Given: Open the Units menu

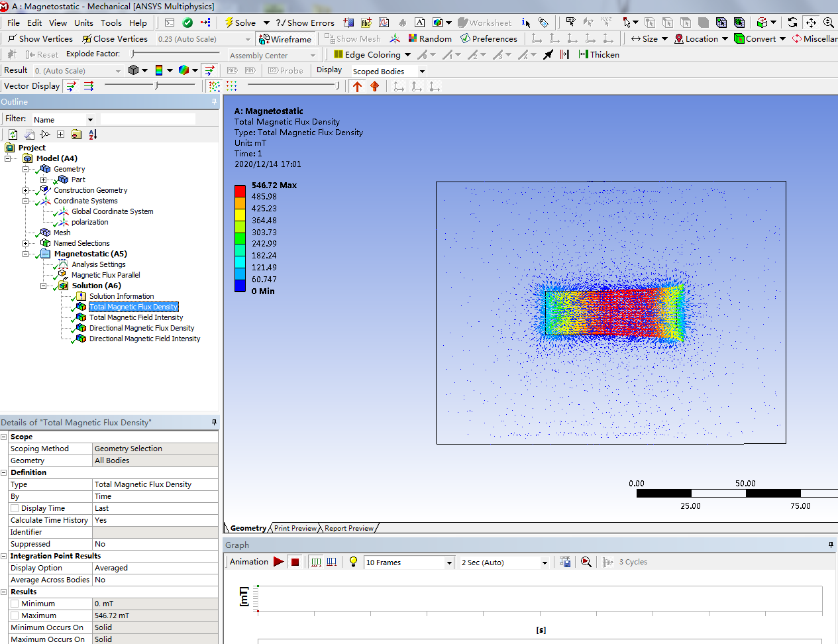Looking at the screenshot, I should point(83,23).
